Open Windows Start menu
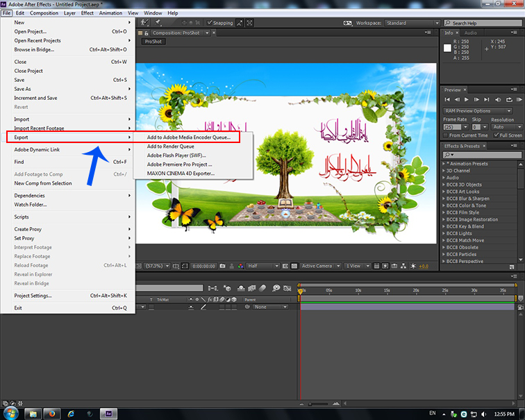 tap(10, 413)
